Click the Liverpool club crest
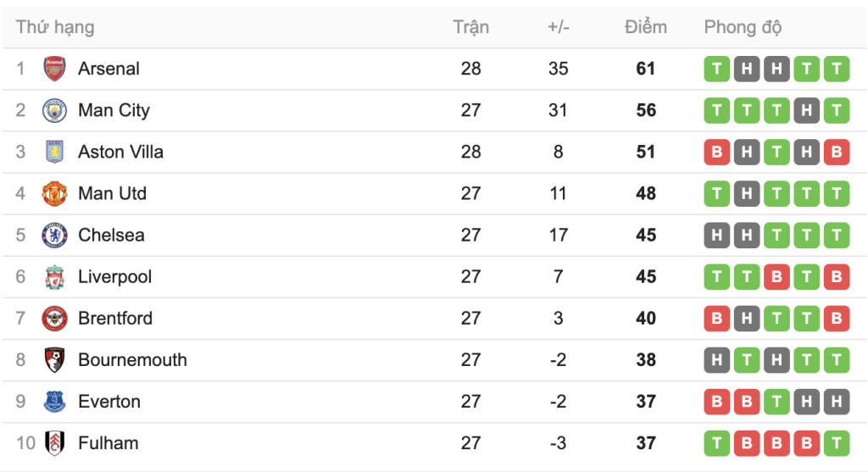The height and width of the screenshot is (472, 868). pos(54,276)
